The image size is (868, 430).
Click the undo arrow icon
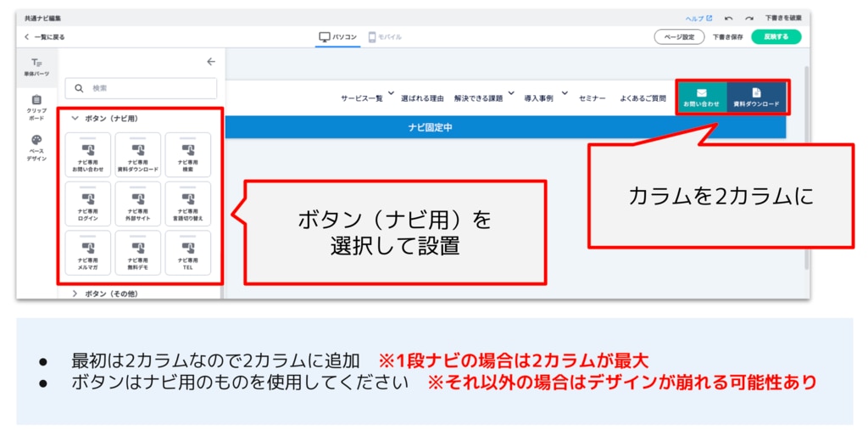point(728,18)
